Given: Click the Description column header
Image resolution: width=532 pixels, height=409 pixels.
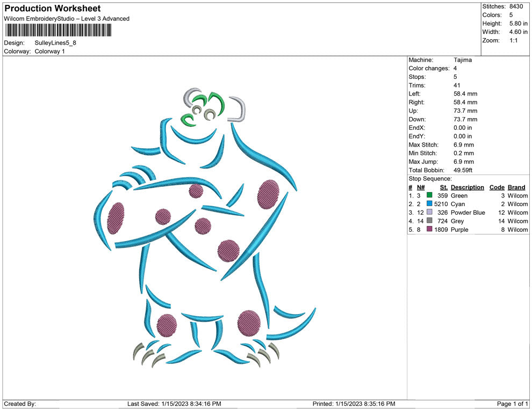Looking at the screenshot, I should click(x=468, y=187).
